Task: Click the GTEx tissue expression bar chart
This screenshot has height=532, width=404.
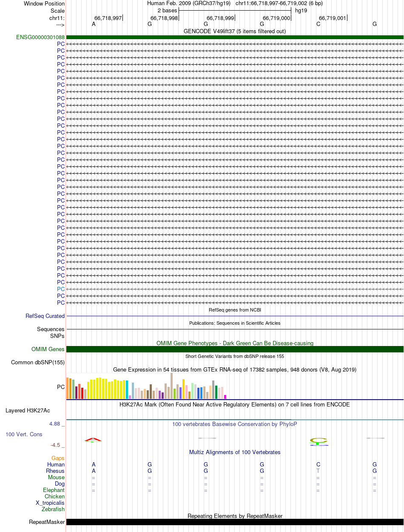Action: click(x=146, y=386)
